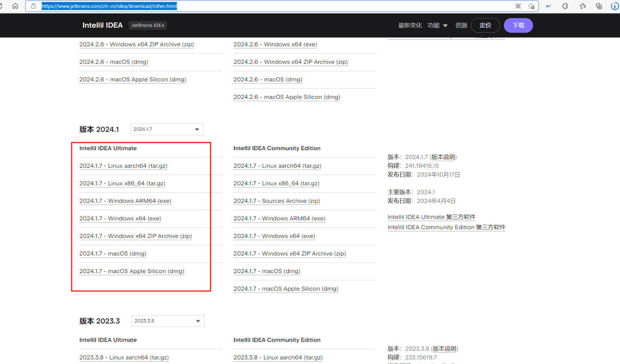Screen dimensions: 620x364
Task: Download Ultimate 2024.2.6 macOS Apple Silicon dmg
Action: point(133,80)
